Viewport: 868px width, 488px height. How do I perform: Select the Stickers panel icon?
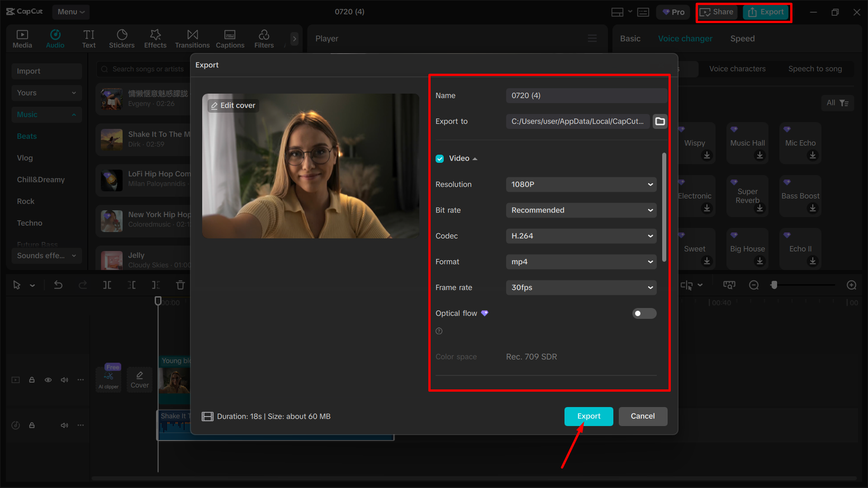click(x=122, y=38)
